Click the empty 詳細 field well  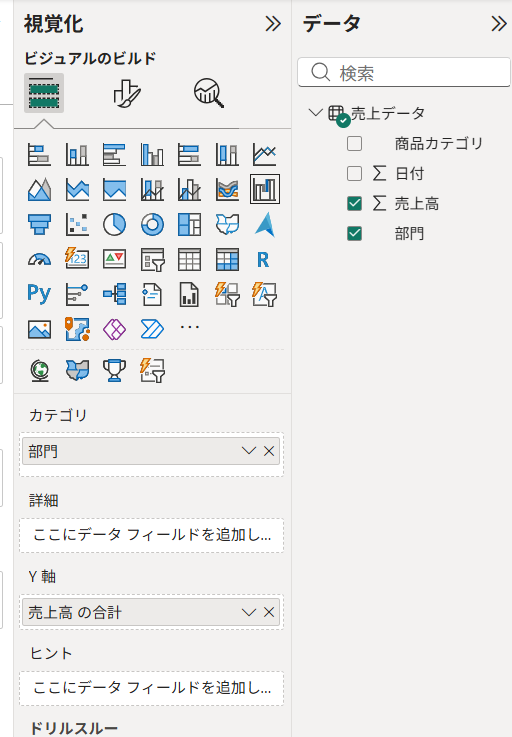[x=151, y=535]
